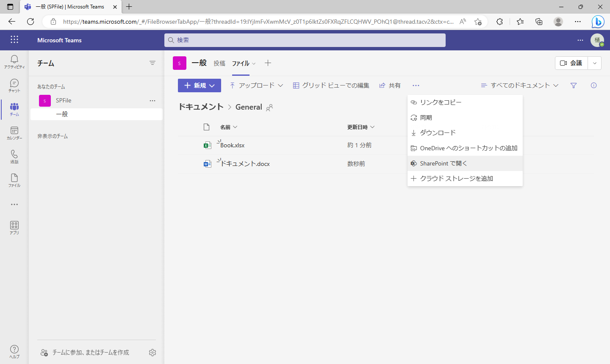Click the 会議 meeting button

tap(571, 63)
